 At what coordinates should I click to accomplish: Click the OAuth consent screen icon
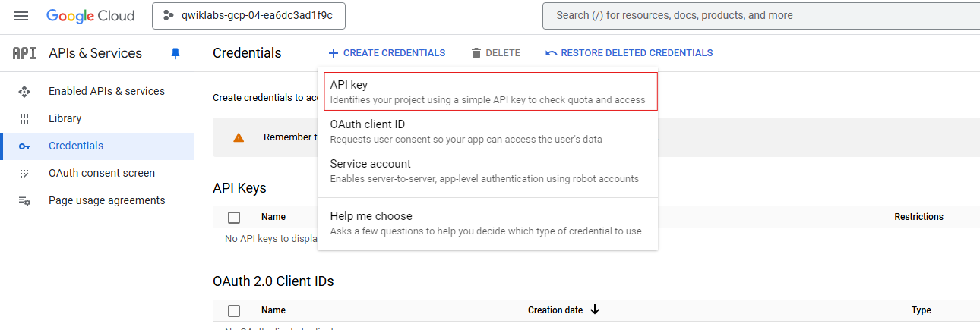(24, 174)
